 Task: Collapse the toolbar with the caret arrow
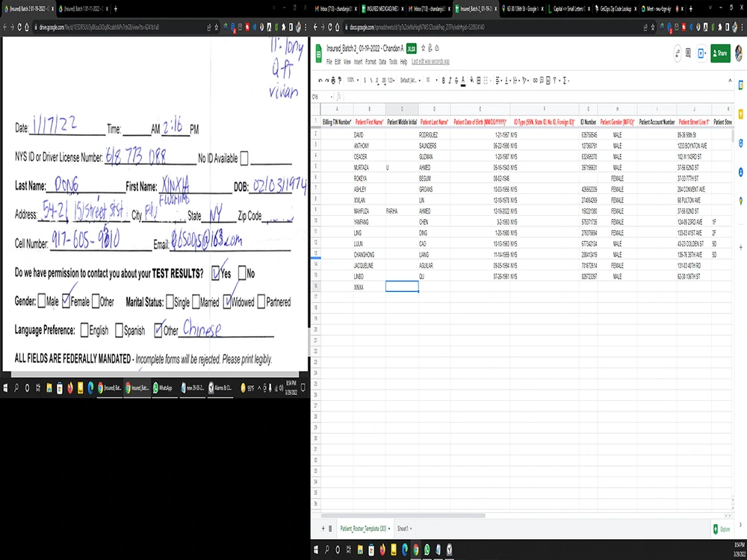730,81
